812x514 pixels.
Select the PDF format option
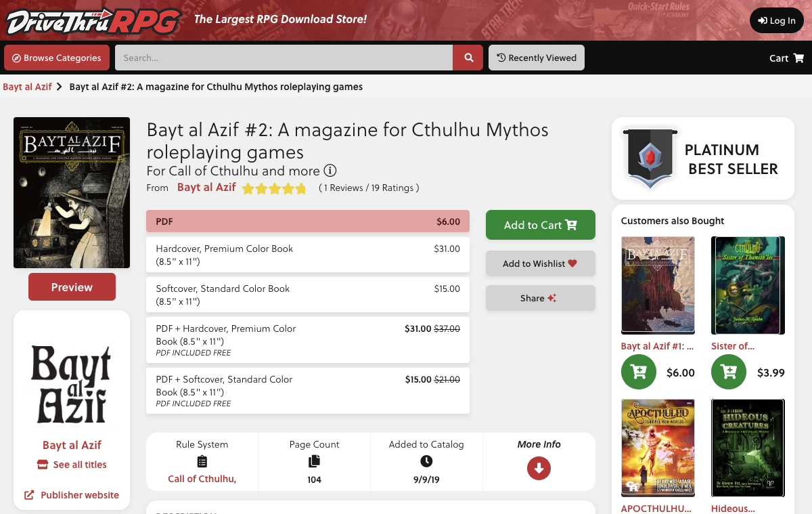tap(308, 221)
